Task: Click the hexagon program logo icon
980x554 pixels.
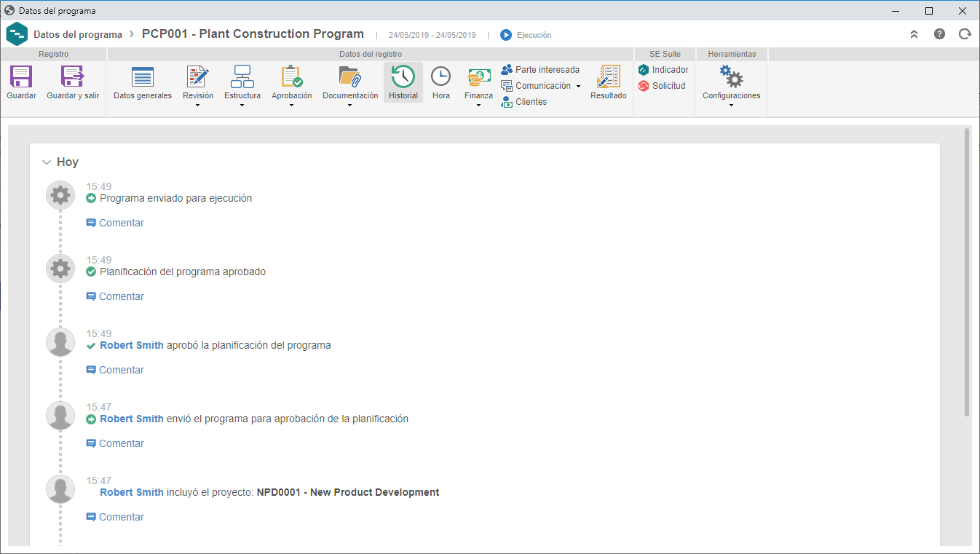Action: [17, 34]
